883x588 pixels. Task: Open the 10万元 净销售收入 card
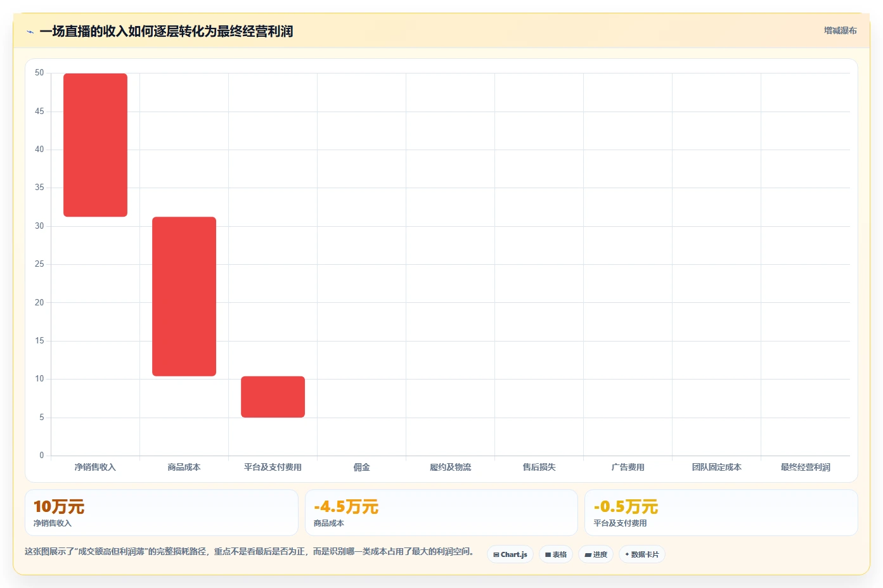tap(162, 513)
